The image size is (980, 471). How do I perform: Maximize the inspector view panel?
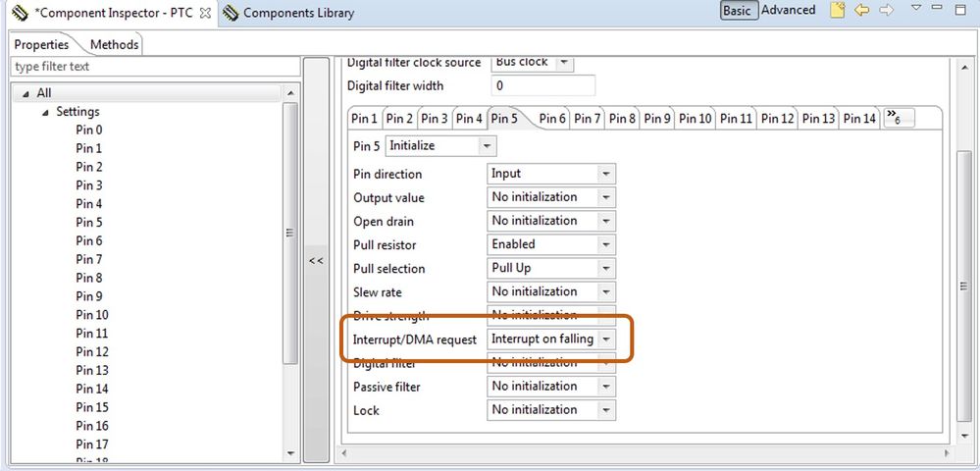(960, 9)
